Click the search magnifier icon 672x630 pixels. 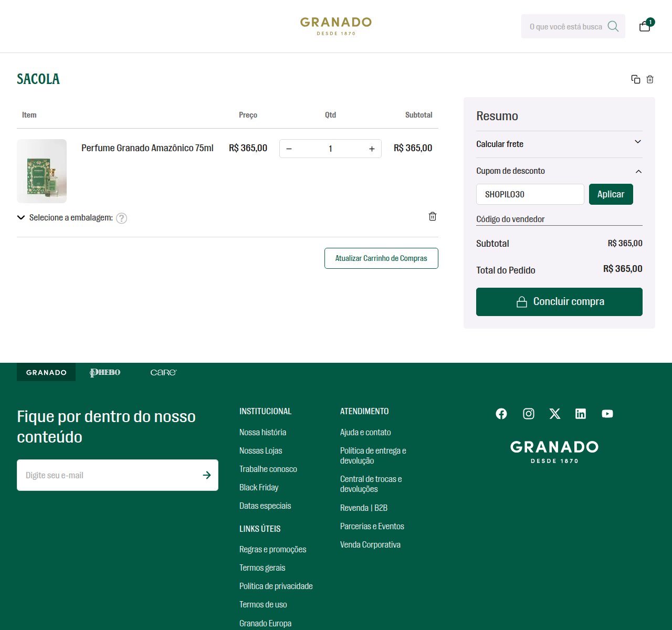(613, 26)
